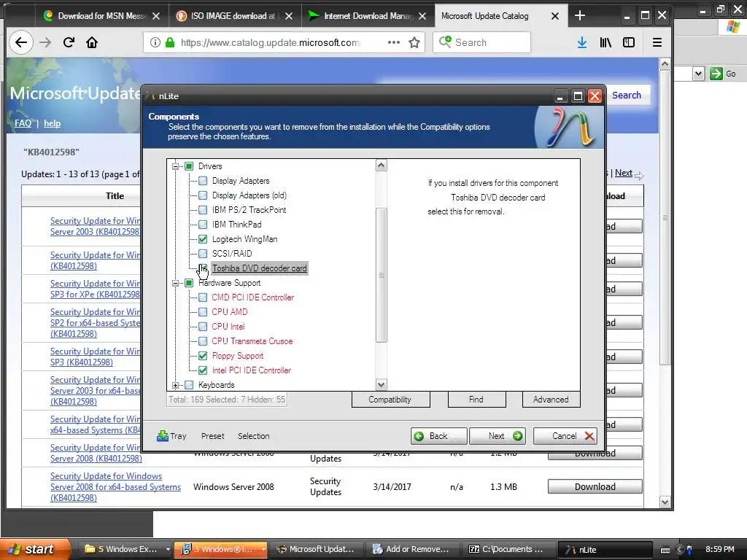Select the CMD PCI IDE Controller item
This screenshot has width=747, height=560.
[252, 297]
